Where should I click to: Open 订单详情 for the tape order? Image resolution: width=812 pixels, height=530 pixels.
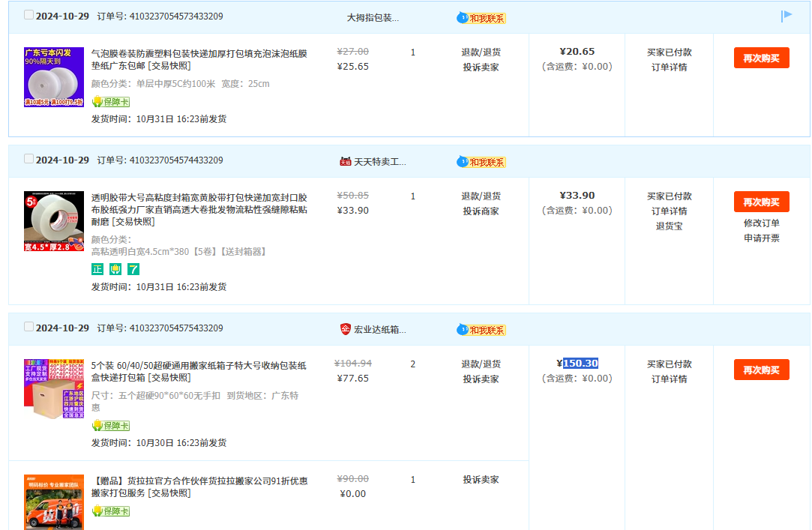(x=669, y=211)
